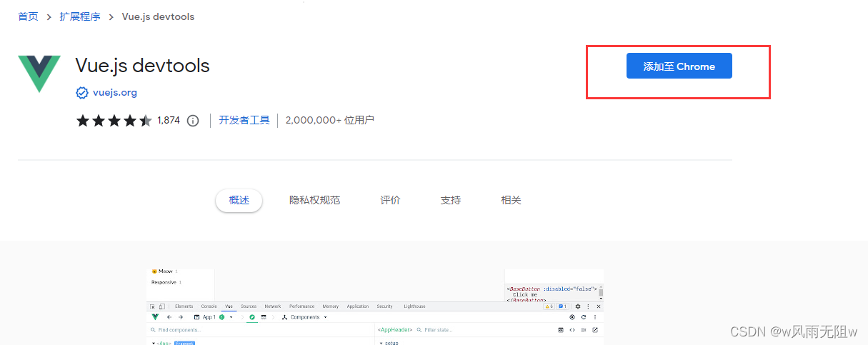Click the 添加至 Chrome button

(x=679, y=66)
